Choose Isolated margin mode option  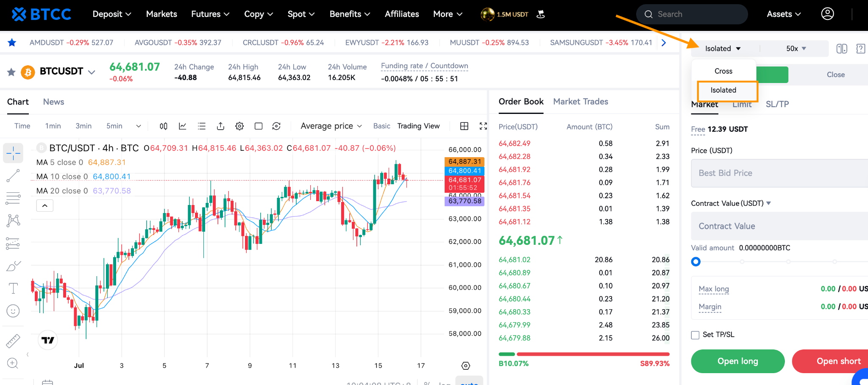point(723,90)
